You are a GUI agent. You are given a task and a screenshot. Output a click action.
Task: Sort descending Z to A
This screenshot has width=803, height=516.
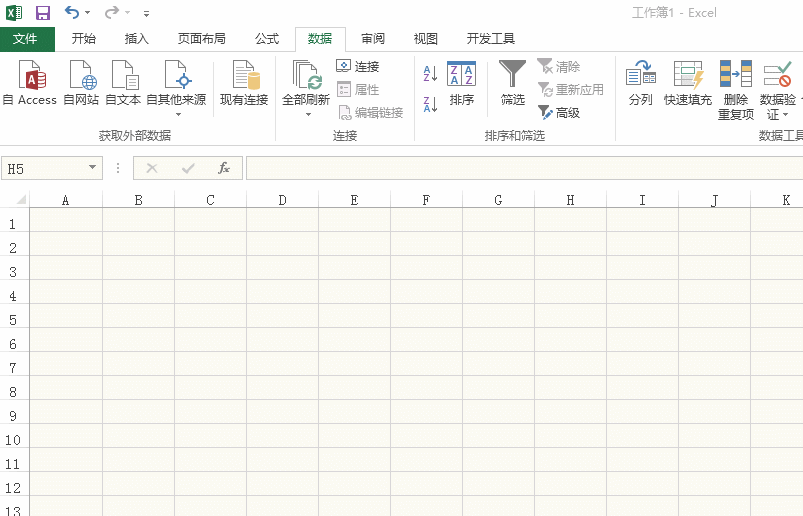[430, 104]
